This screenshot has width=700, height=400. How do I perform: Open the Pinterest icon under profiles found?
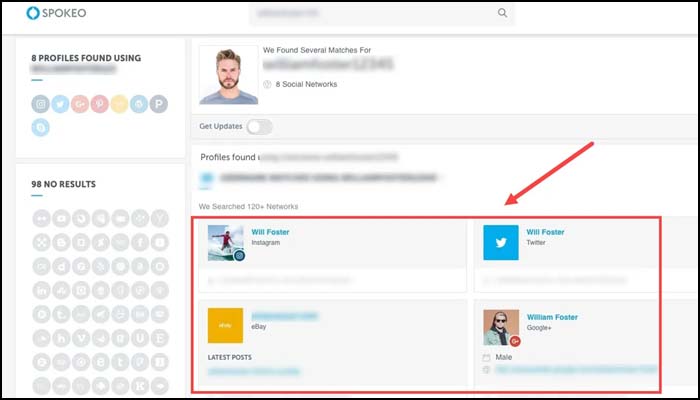(100, 104)
